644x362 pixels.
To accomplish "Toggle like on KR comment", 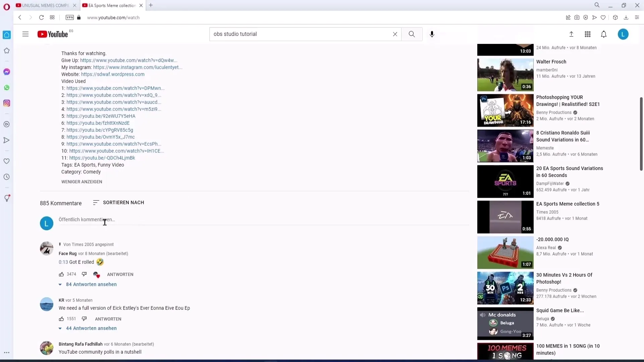I will point(61,319).
